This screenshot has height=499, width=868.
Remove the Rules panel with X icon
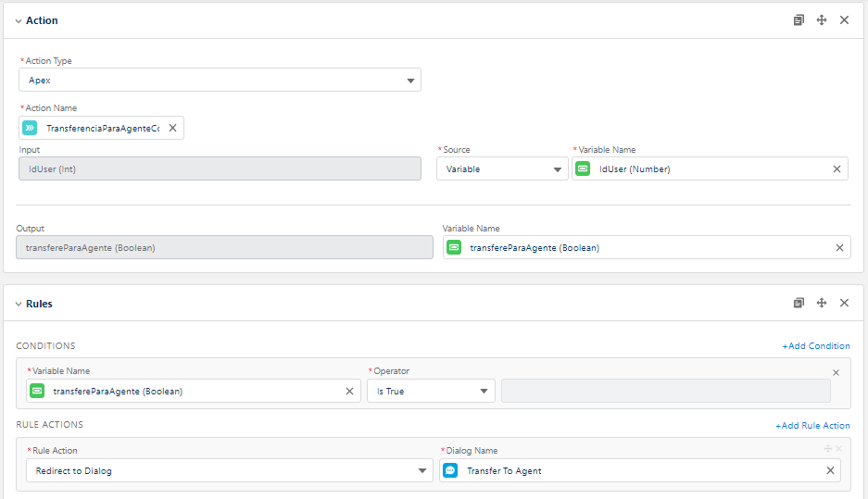pos(844,304)
